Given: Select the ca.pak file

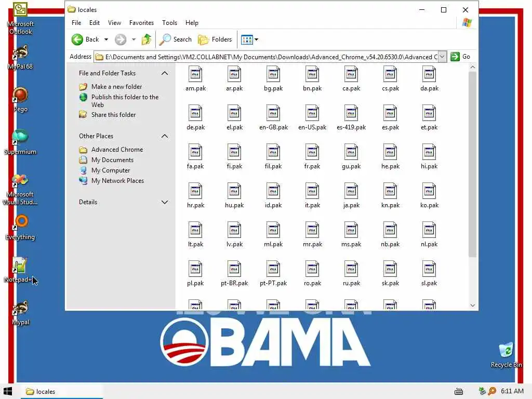Looking at the screenshot, I should pyautogui.click(x=351, y=79).
